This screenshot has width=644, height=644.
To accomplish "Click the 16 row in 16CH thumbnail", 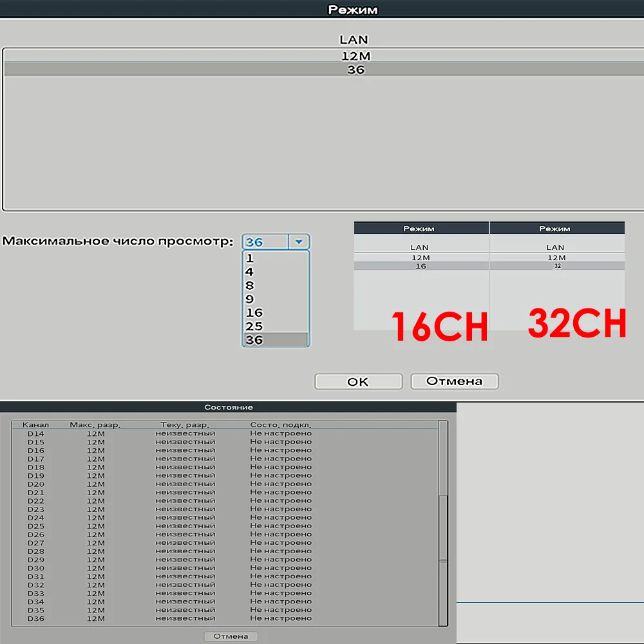I will 421,266.
